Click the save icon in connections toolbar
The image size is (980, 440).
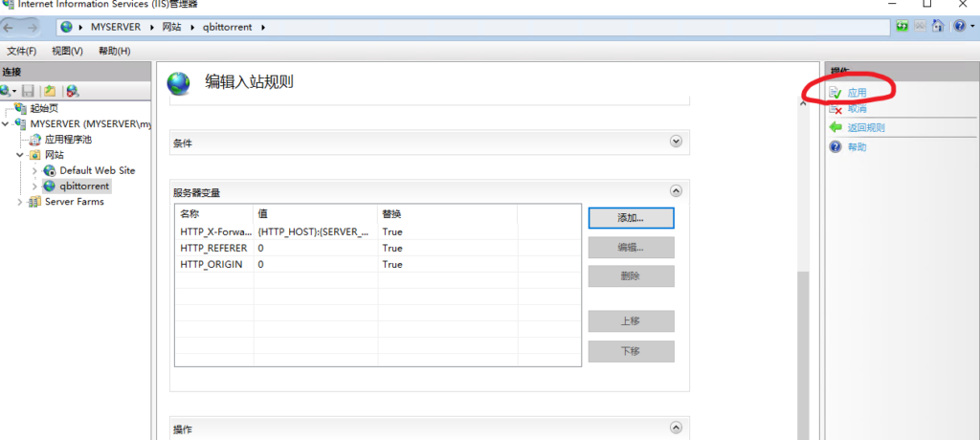[x=29, y=91]
